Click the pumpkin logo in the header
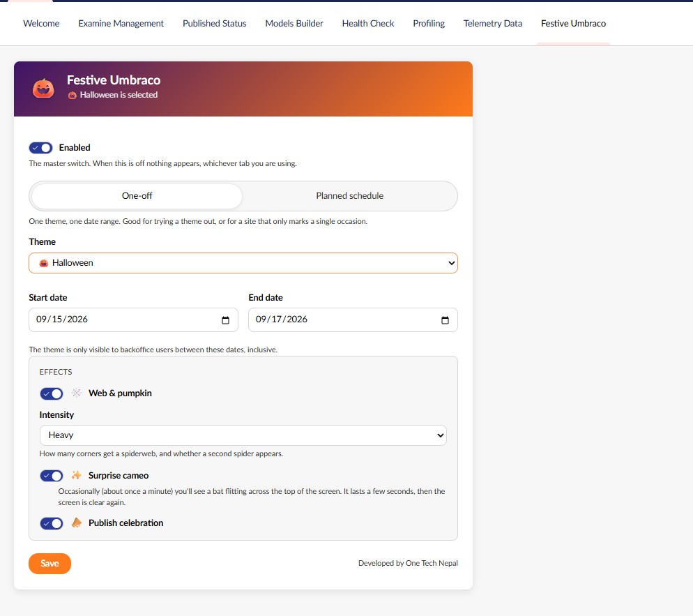 pos(43,89)
